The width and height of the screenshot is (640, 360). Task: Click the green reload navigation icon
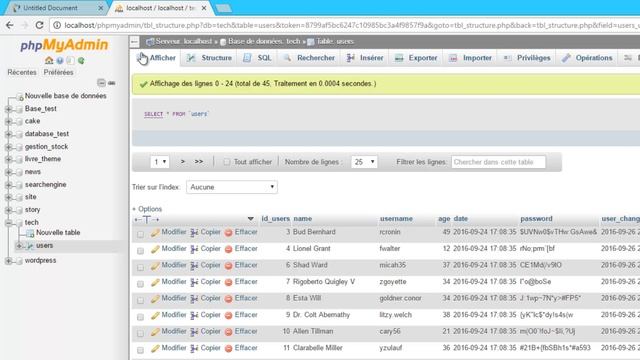pyautogui.click(x=81, y=60)
